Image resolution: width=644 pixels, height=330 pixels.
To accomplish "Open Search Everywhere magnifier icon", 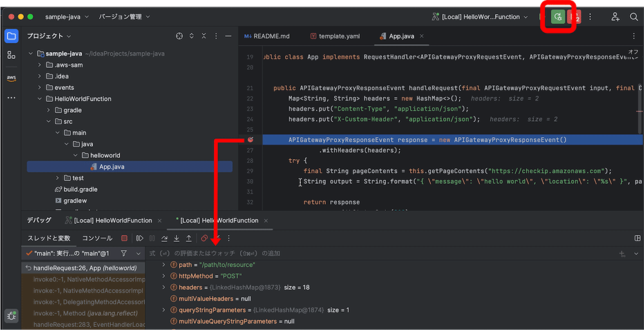I will 634,17.
